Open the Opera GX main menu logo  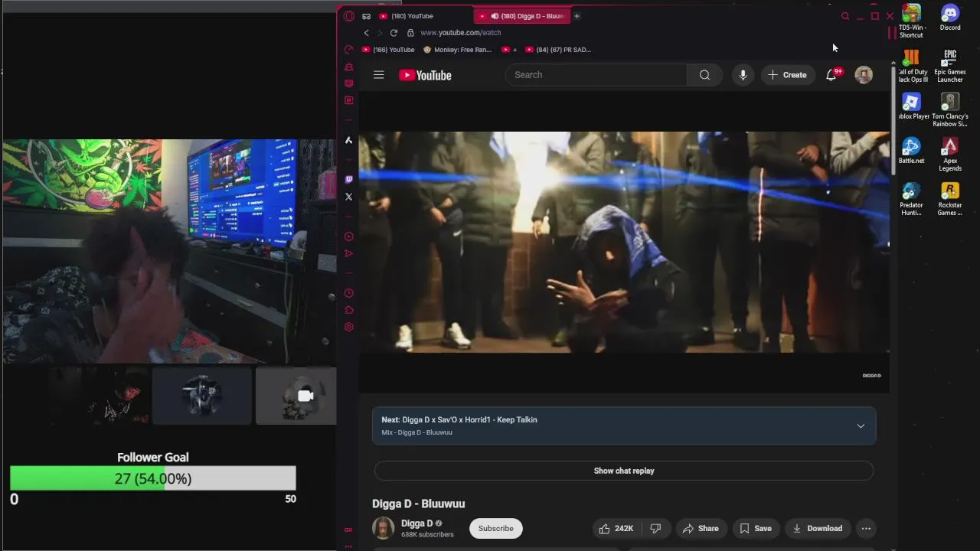[x=348, y=16]
